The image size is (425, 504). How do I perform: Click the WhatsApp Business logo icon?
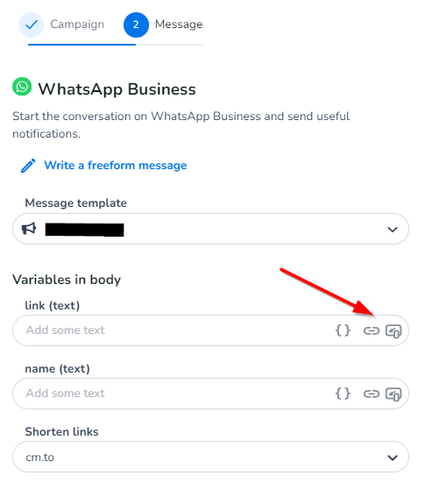[22, 87]
